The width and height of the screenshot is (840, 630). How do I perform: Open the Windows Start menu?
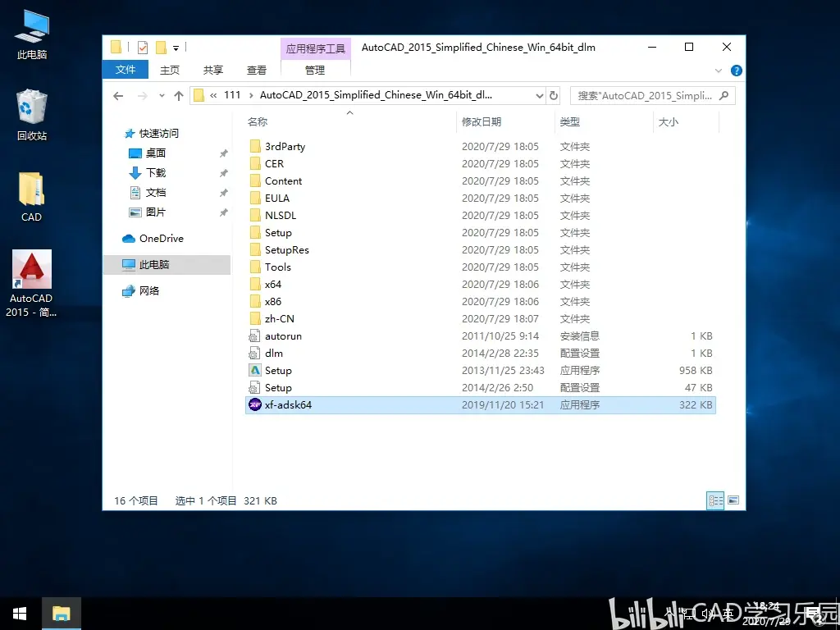21,614
